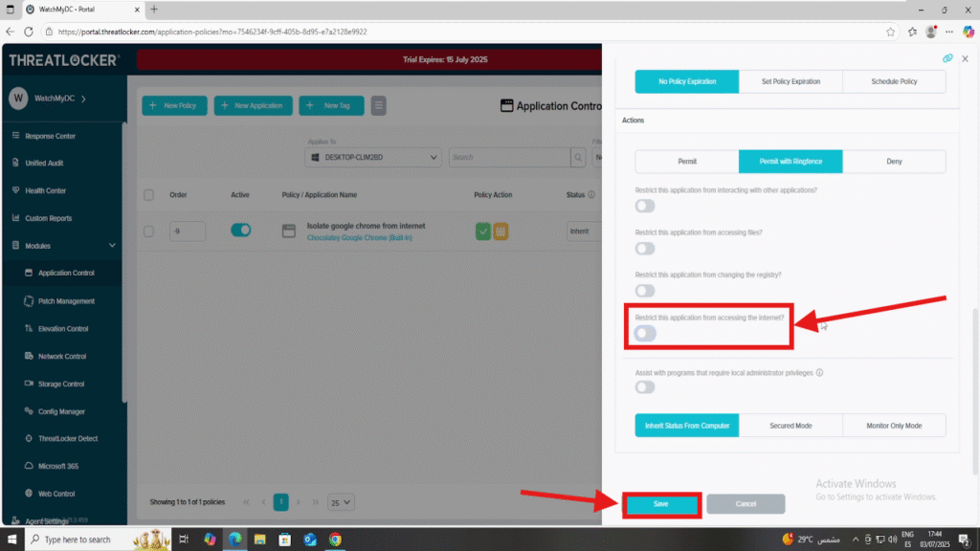Bookmark this page with star icon
The width and height of the screenshot is (980, 551).
[891, 32]
